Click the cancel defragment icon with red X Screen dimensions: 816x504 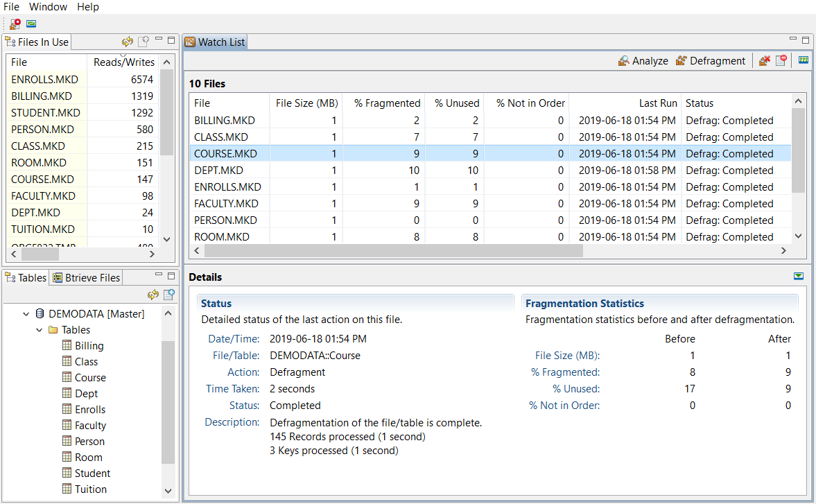(765, 61)
